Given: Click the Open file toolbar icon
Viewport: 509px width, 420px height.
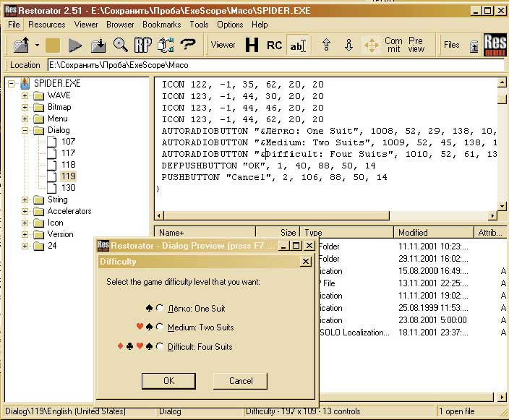Looking at the screenshot, I should click(x=22, y=45).
